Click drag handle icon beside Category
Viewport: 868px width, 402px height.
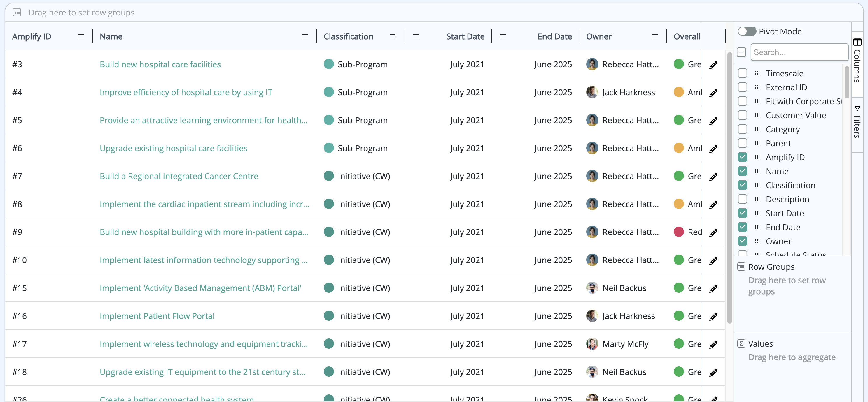coord(757,129)
